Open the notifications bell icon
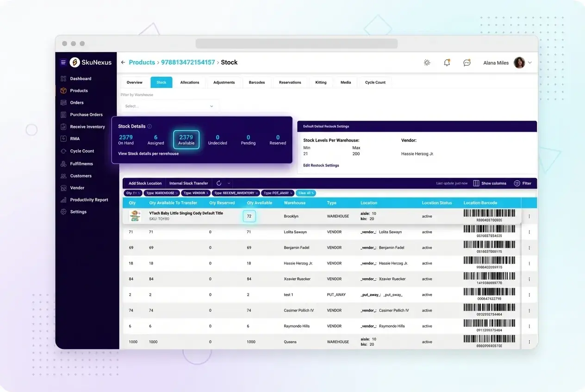This screenshot has width=585, height=392. point(447,62)
